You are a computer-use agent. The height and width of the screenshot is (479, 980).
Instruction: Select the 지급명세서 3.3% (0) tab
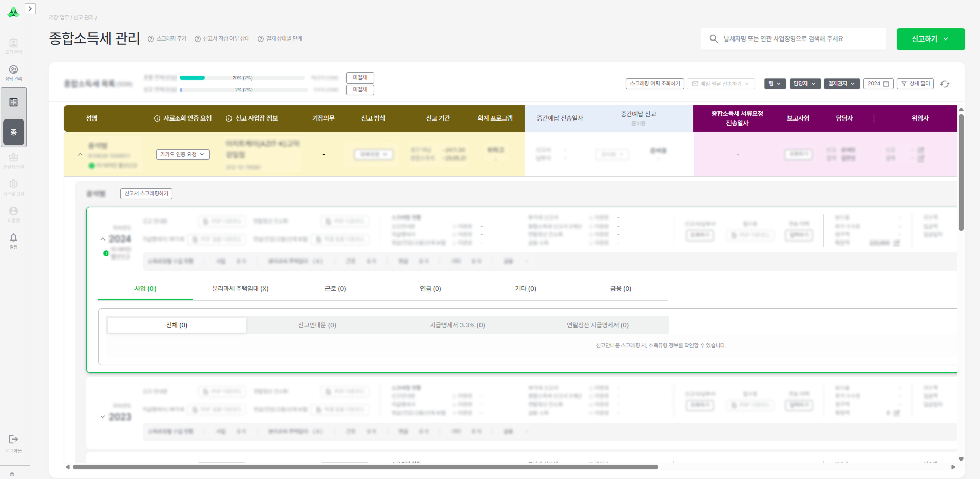[457, 325]
